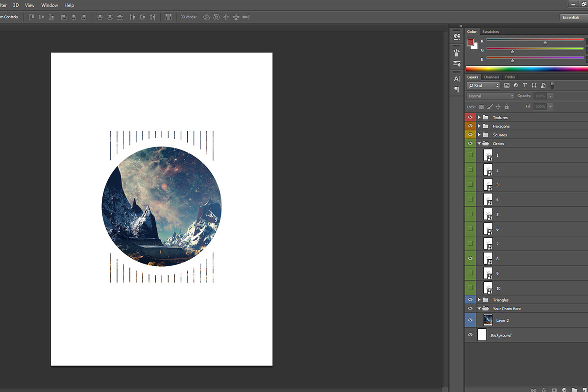588x392 pixels.
Task: Click Distribute right edges icon
Action: (152, 17)
